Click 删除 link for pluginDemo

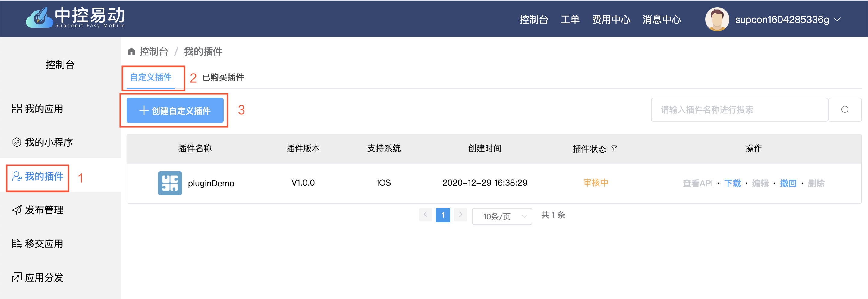(816, 183)
